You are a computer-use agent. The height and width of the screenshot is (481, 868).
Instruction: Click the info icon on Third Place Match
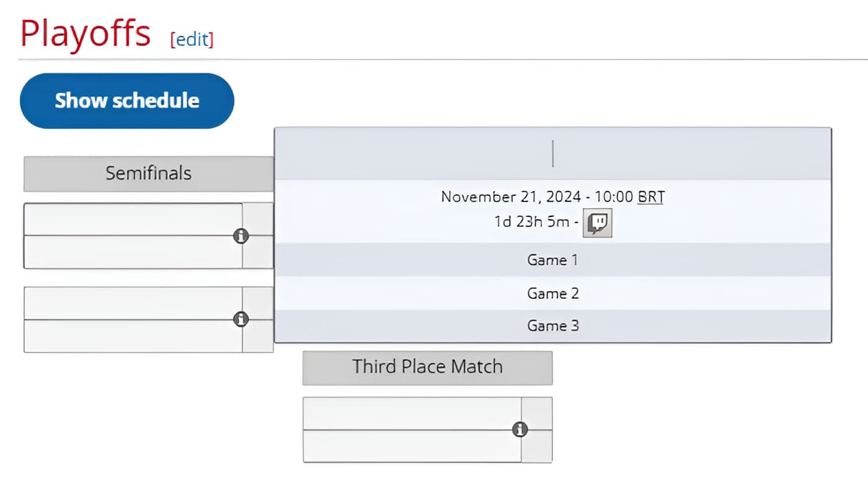(520, 429)
